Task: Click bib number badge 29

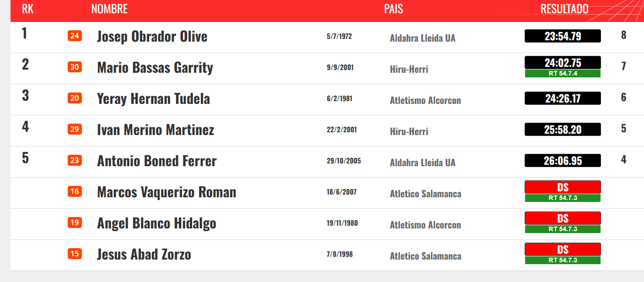Action: (x=75, y=129)
